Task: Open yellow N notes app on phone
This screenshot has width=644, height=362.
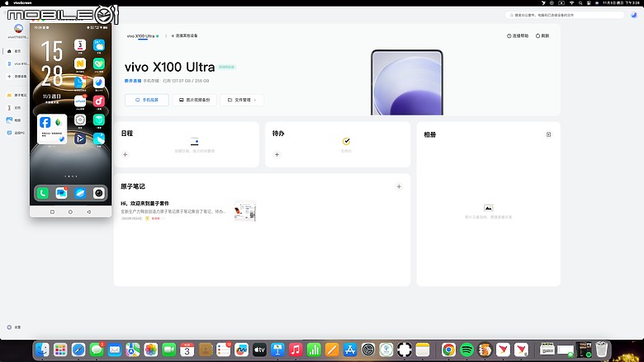Action: pos(80,64)
